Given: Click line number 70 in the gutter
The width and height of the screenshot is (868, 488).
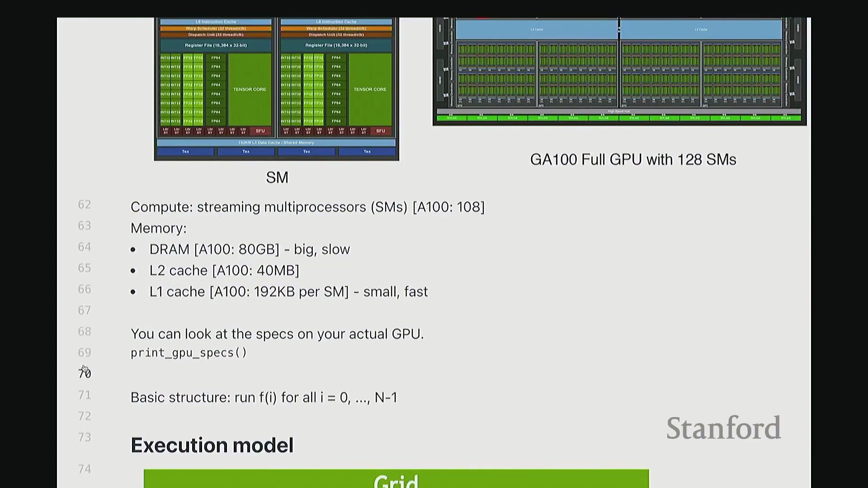Looking at the screenshot, I should click(85, 374).
